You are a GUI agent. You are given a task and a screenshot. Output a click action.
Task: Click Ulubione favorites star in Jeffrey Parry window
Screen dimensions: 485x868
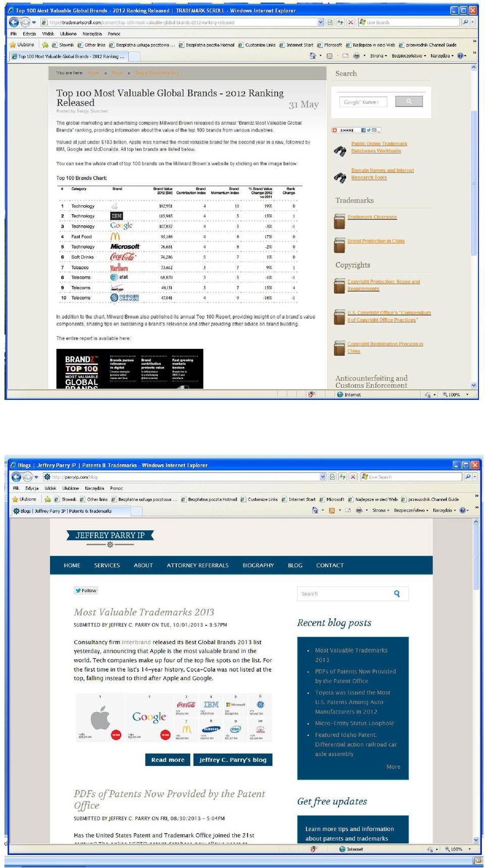(24, 499)
